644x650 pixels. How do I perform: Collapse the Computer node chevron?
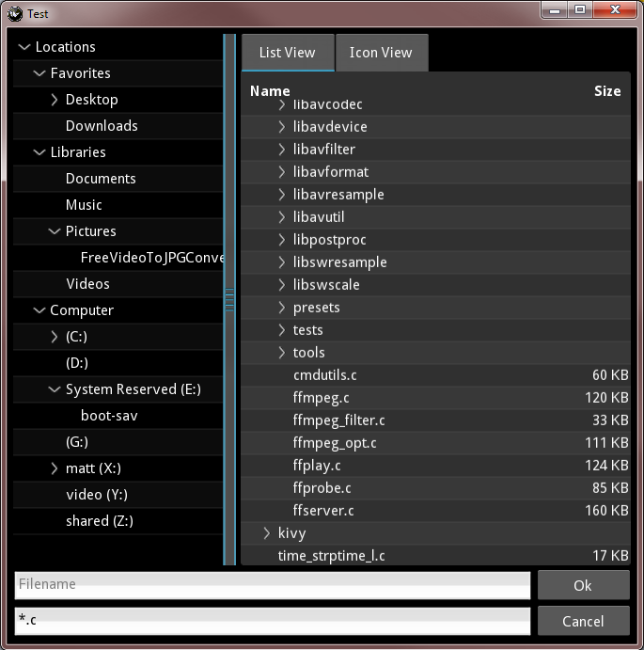tap(39, 310)
